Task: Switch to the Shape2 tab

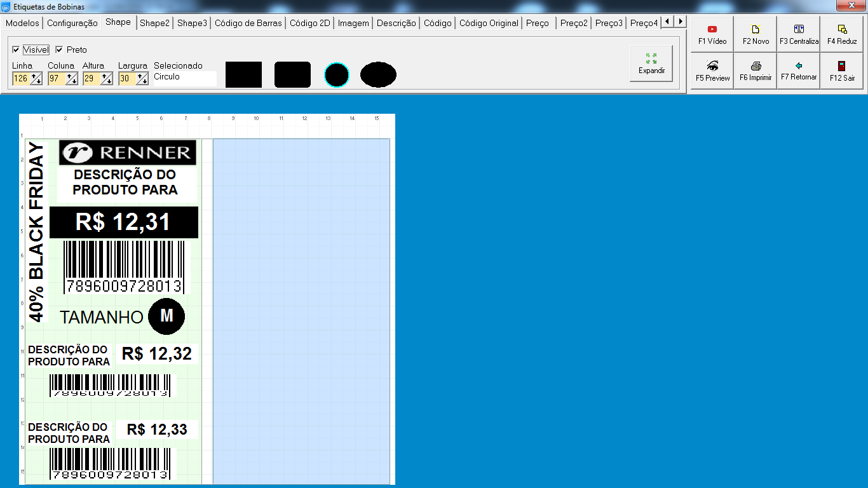Action: click(155, 23)
